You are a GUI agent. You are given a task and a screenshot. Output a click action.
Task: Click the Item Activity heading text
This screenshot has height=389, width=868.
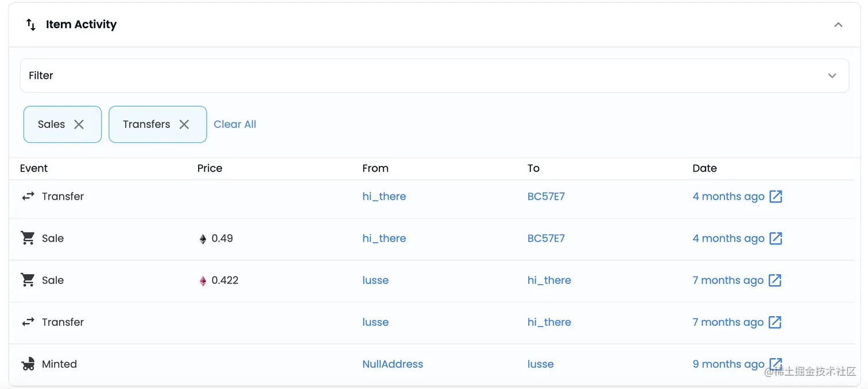81,25
